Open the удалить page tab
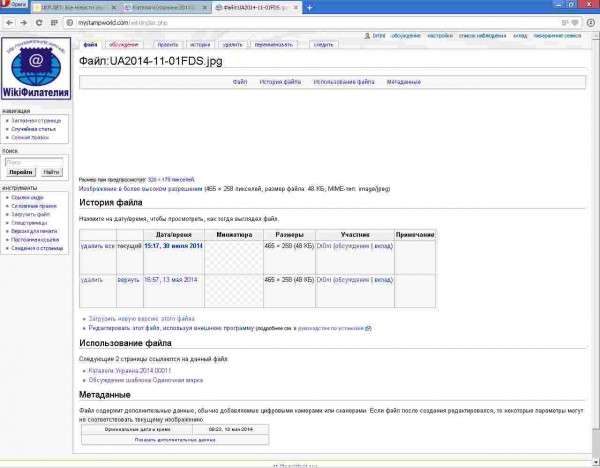 point(233,45)
